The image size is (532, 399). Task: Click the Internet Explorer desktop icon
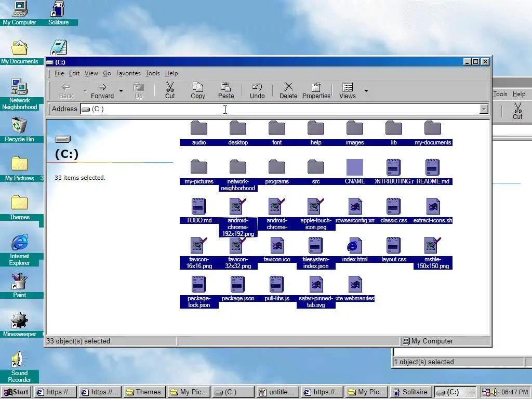pos(19,250)
